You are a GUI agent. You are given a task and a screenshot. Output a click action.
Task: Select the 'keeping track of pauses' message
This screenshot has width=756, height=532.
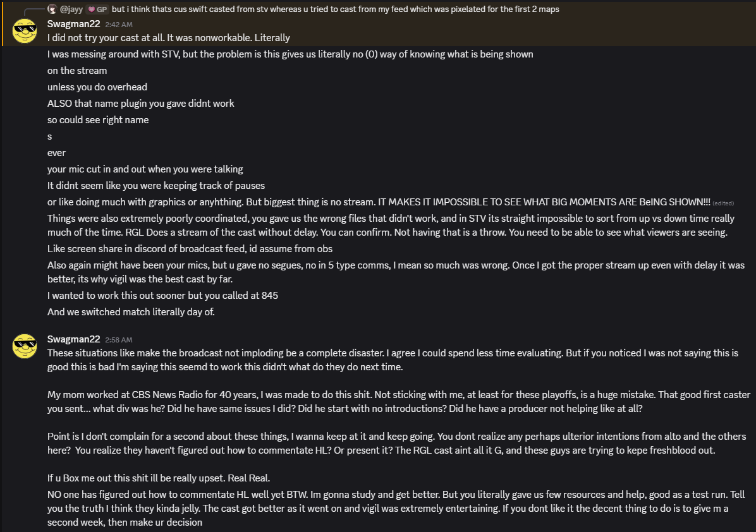point(156,186)
